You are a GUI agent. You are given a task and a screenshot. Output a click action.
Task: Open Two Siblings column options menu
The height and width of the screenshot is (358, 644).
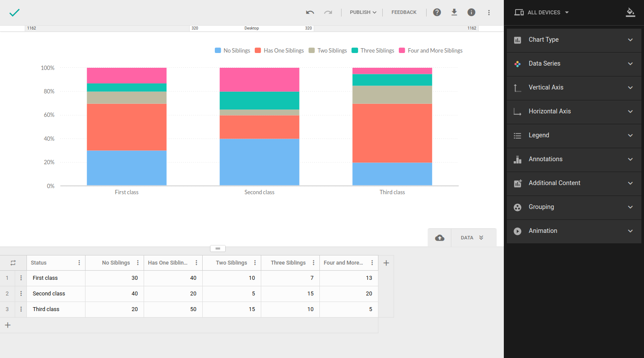pyautogui.click(x=255, y=263)
